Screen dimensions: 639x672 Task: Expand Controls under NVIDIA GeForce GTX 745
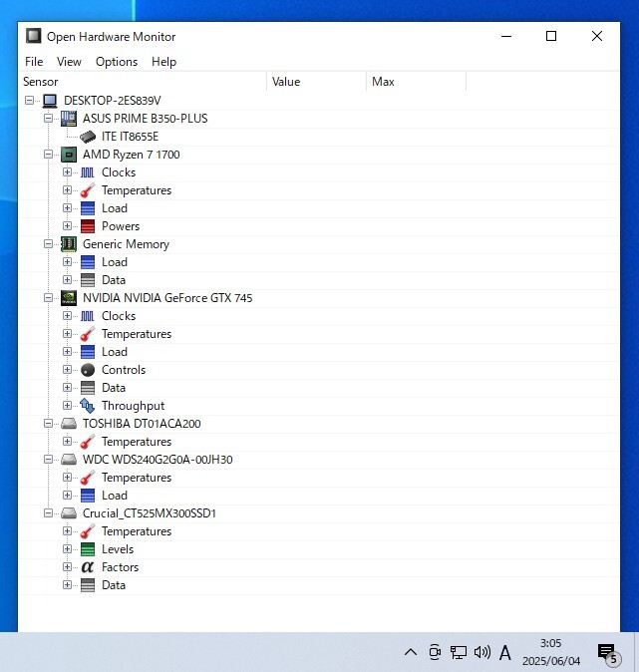[x=67, y=370]
